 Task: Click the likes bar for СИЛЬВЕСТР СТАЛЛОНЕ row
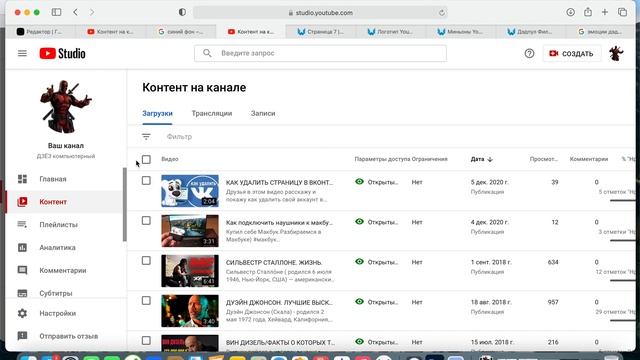pos(622,280)
